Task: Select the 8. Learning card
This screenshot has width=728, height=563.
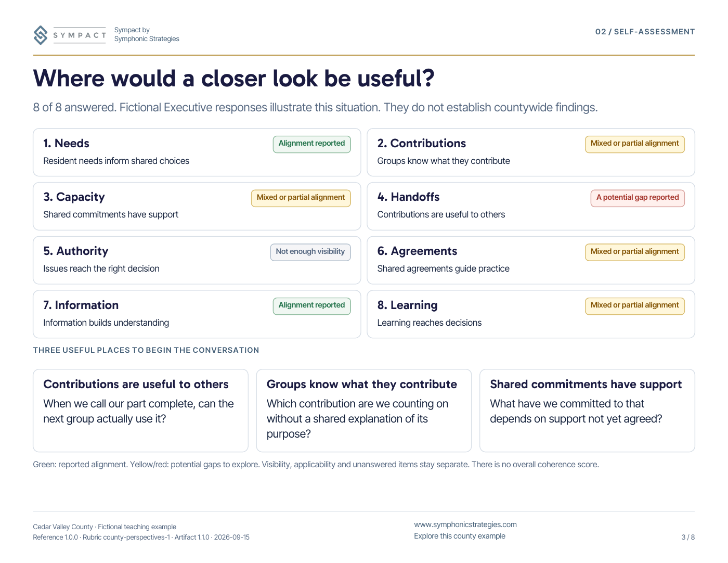Action: [531, 314]
